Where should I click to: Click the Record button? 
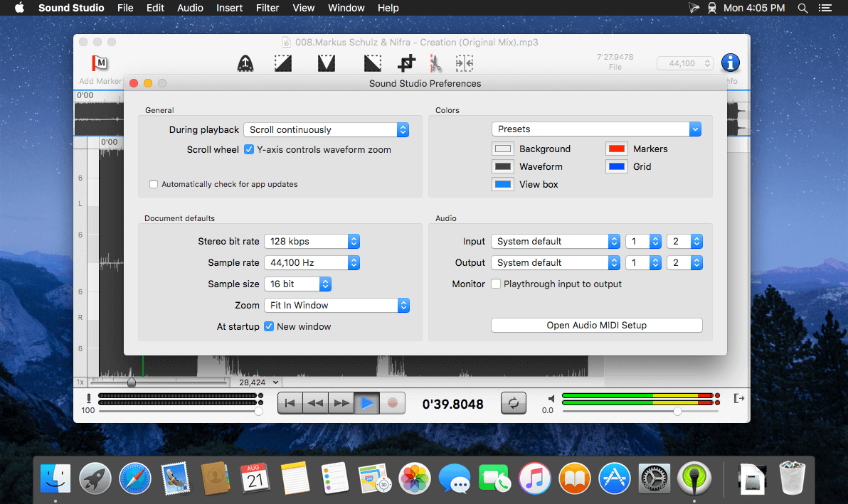tap(392, 403)
